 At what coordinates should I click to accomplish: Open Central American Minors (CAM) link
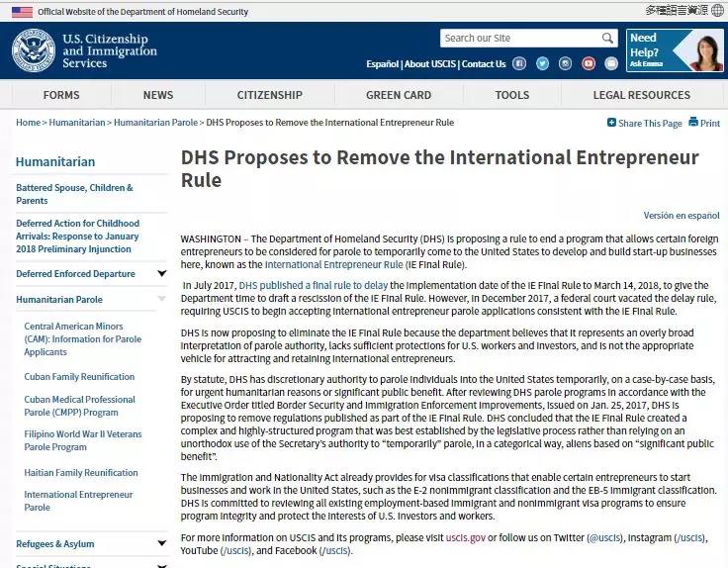click(83, 339)
